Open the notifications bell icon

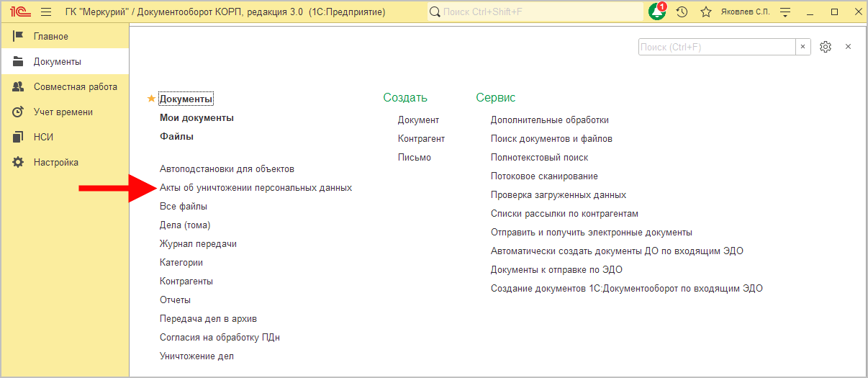click(656, 12)
